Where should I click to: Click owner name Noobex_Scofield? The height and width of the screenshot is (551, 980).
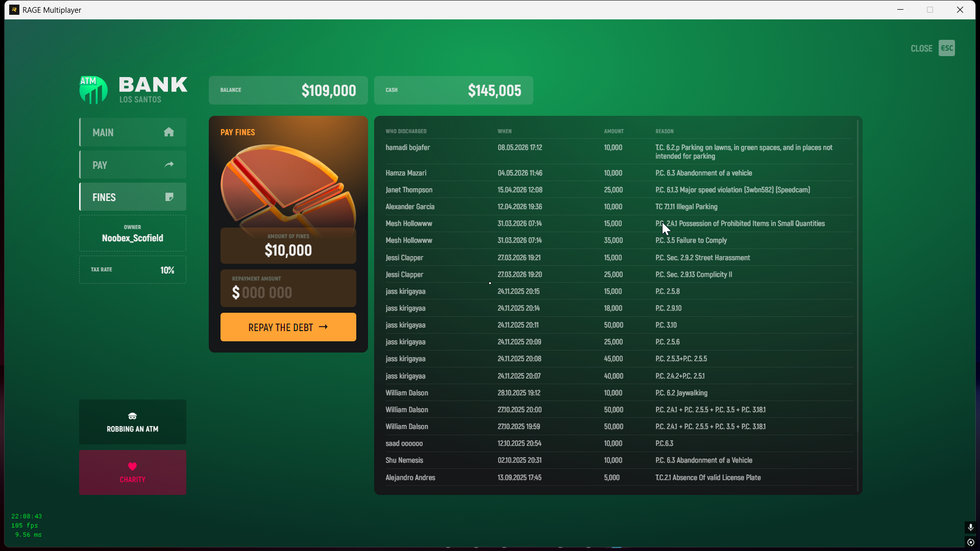coord(133,238)
